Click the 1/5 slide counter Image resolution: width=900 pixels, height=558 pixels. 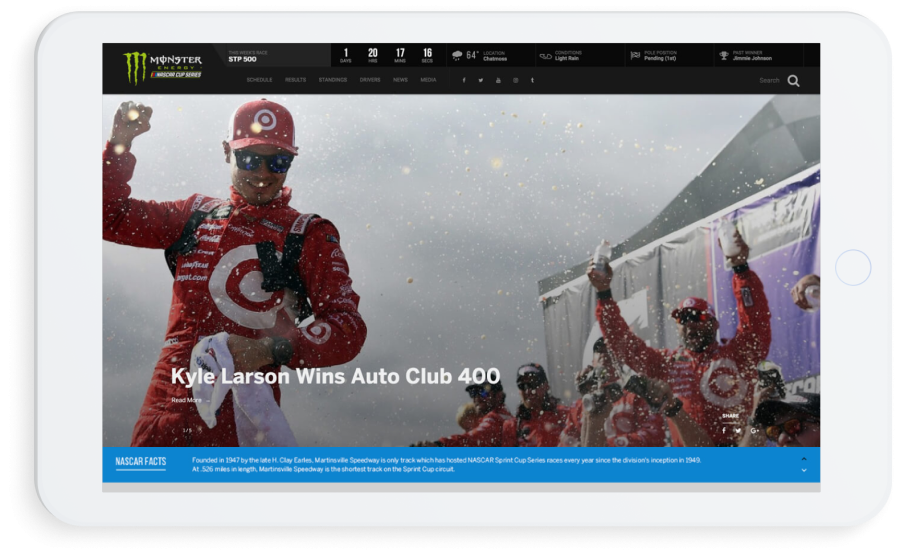pyautogui.click(x=187, y=430)
